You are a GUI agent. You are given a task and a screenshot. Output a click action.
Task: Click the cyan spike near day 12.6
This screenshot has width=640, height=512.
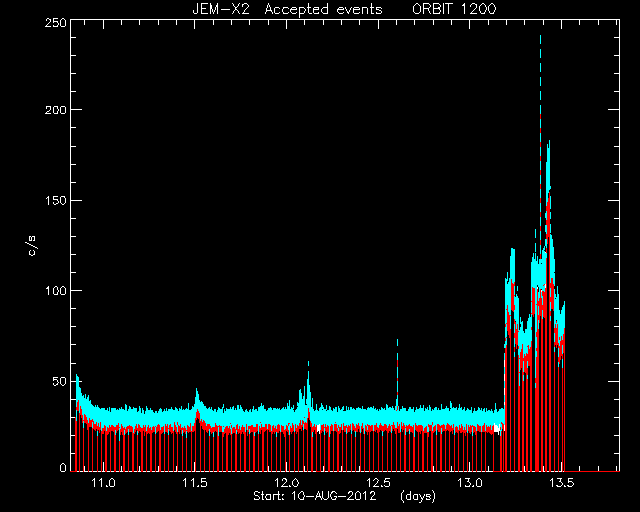click(397, 341)
